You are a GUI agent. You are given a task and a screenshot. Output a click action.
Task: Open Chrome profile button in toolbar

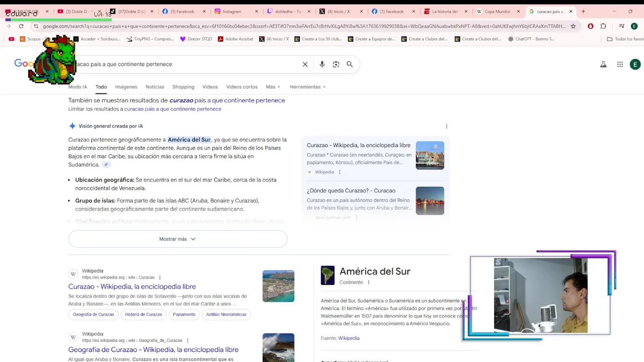click(x=634, y=26)
